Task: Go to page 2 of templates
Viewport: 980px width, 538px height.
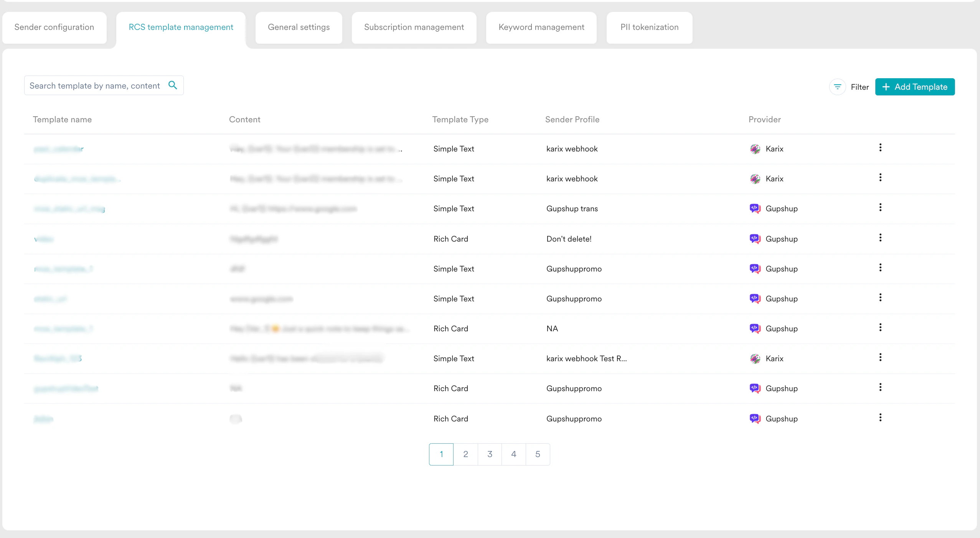Action: 465,454
